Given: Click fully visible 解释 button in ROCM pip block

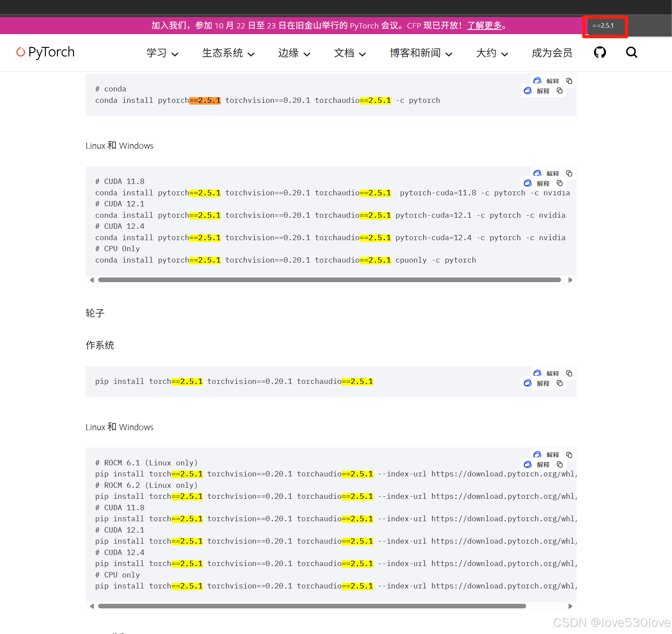Looking at the screenshot, I should tap(538, 465).
